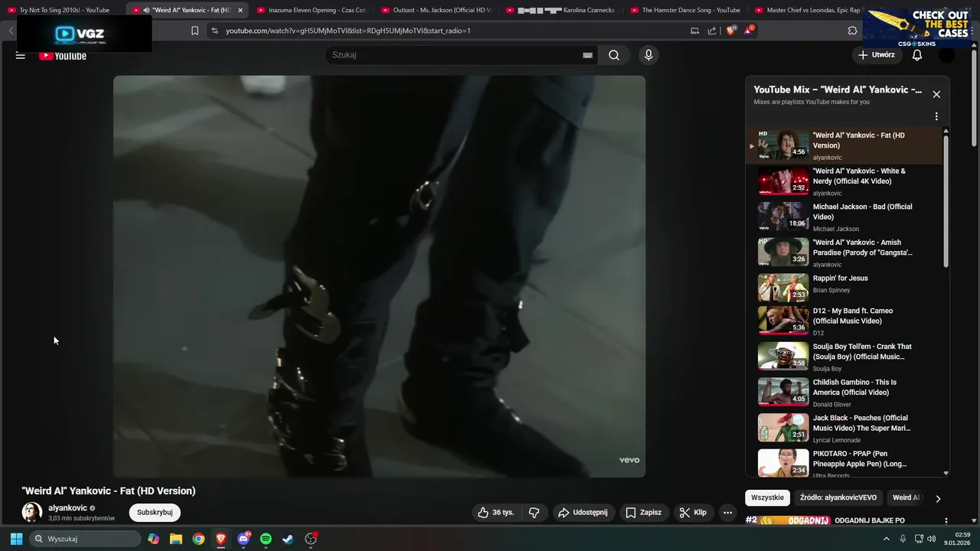
Task: Play White & Nerdy from the mix
Action: [x=844, y=181]
